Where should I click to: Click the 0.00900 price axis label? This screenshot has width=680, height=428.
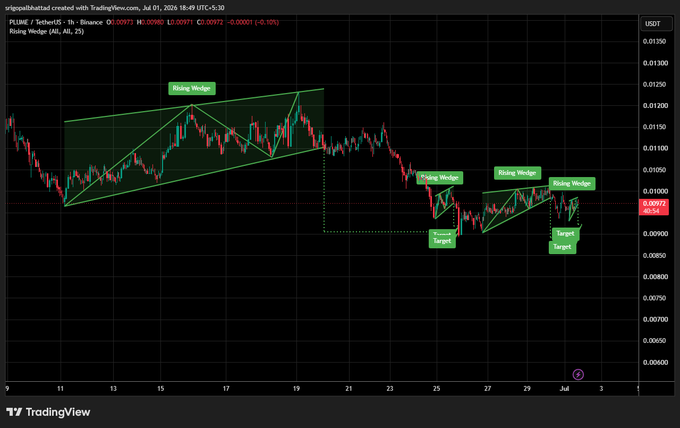pos(654,234)
